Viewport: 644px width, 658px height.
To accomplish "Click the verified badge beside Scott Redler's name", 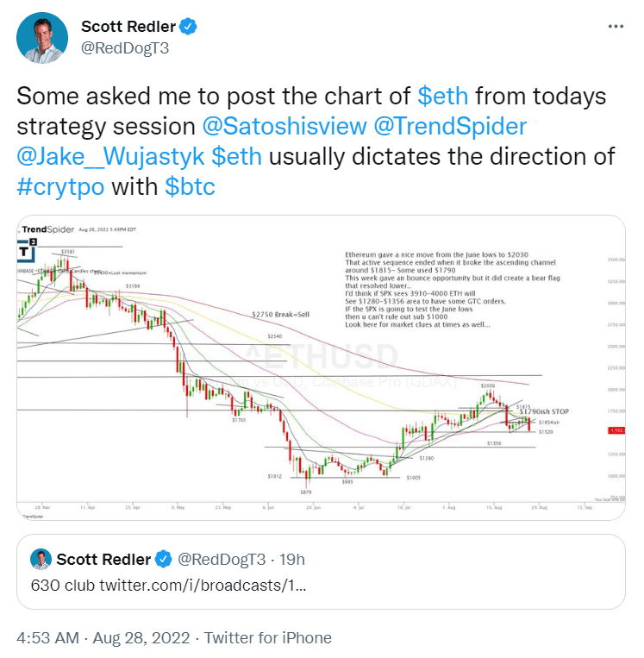I will [x=188, y=27].
